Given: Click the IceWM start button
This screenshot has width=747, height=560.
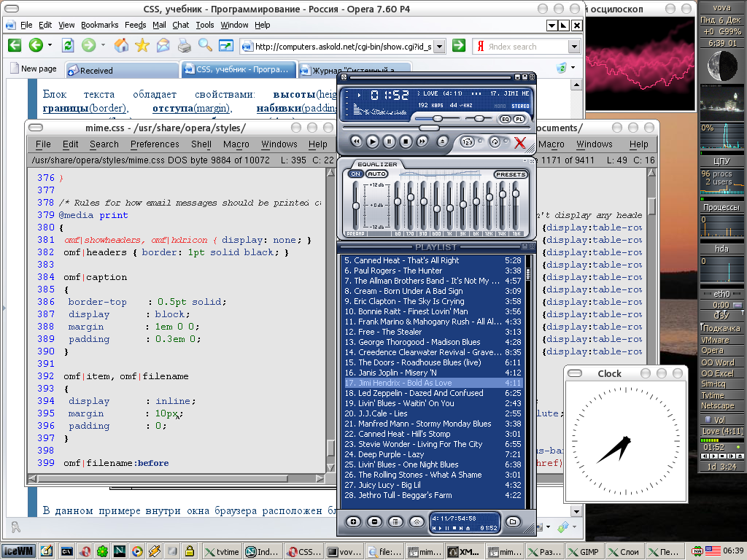Looking at the screenshot, I should click(18, 551).
